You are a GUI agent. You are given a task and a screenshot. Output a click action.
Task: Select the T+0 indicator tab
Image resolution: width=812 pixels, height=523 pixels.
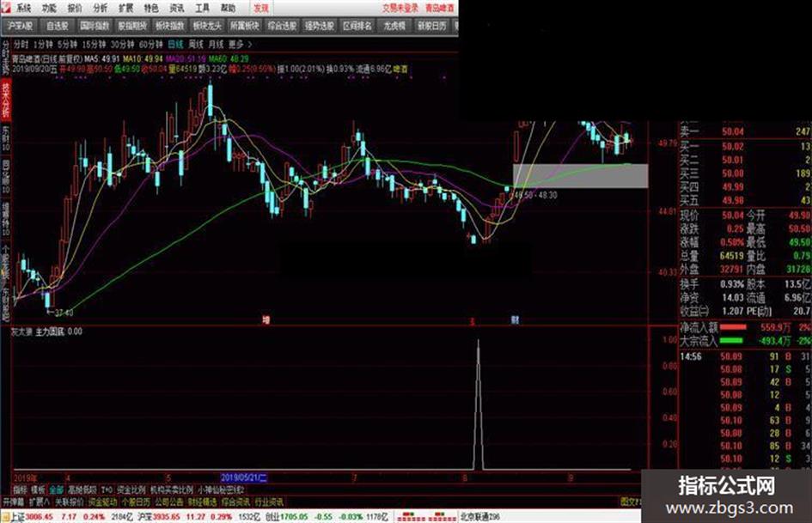[107, 490]
